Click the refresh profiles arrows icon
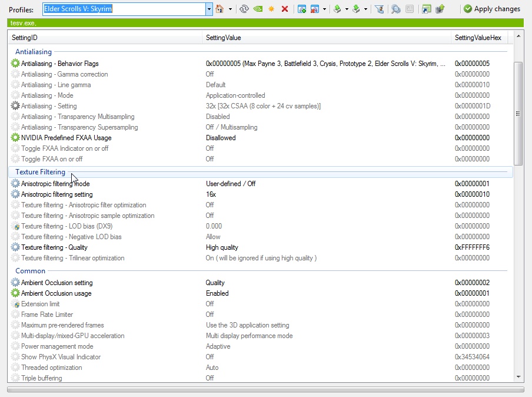532x397 pixels. coord(244,9)
